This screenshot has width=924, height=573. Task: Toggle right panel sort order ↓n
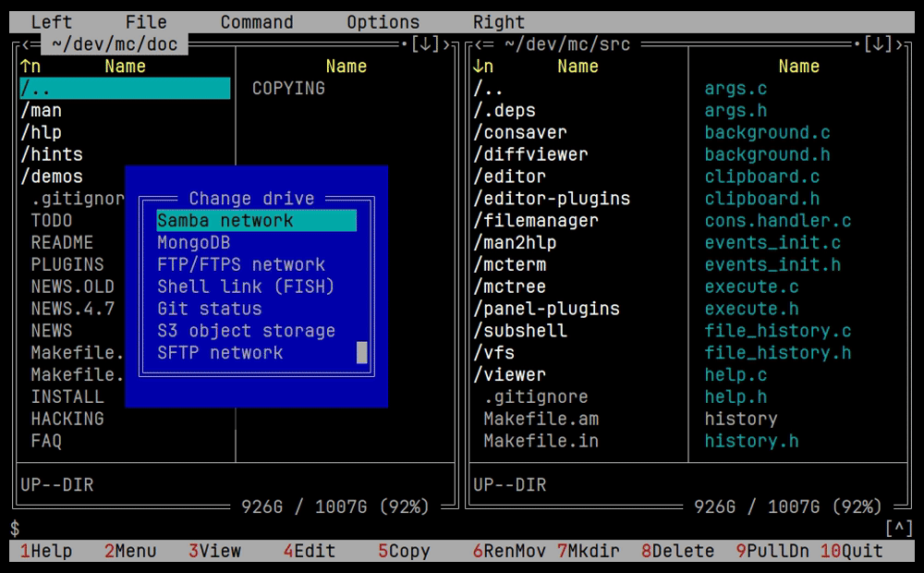point(482,66)
